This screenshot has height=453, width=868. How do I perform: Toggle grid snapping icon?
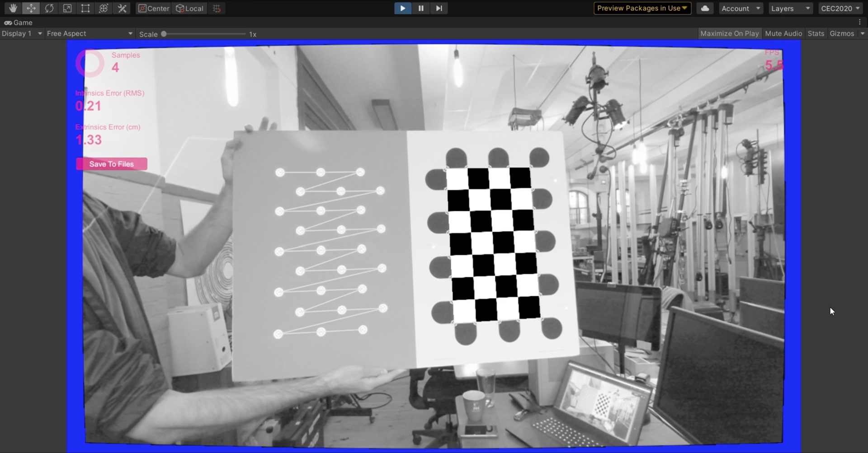pos(217,8)
